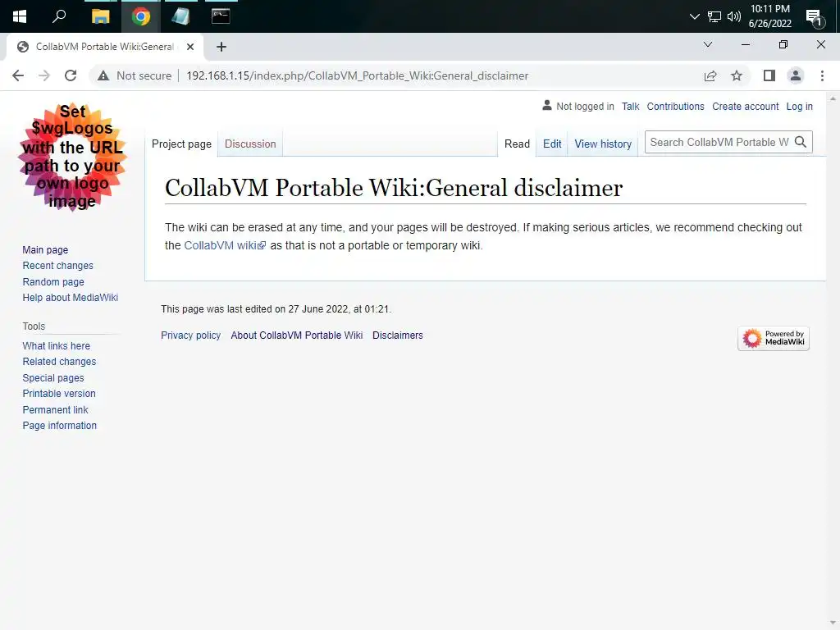Open About CollabVM Portable Wiki
The width and height of the screenshot is (840, 630).
(297, 336)
